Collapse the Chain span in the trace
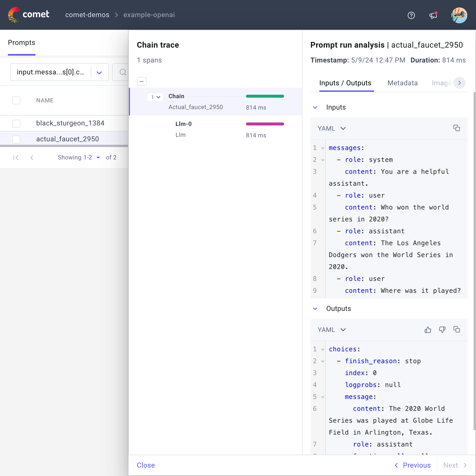 (x=155, y=97)
